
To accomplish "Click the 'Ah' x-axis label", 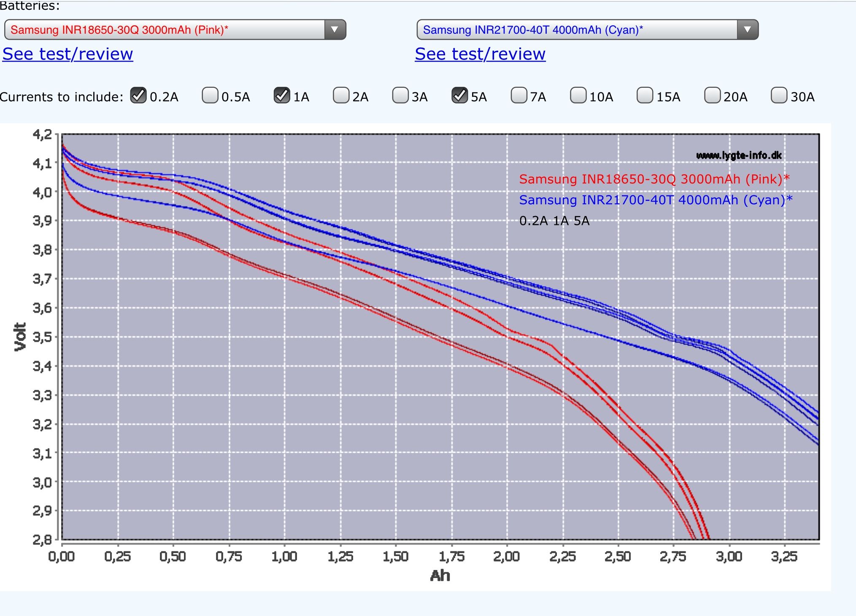I will [x=440, y=576].
